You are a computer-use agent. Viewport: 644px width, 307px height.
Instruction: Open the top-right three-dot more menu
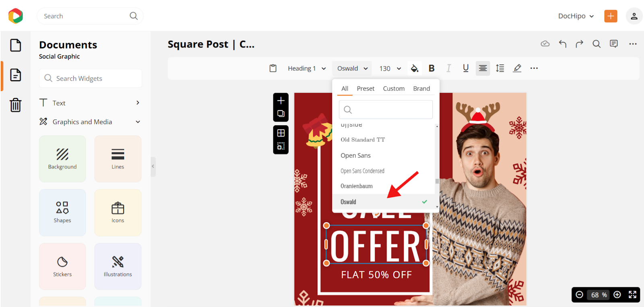[633, 44]
